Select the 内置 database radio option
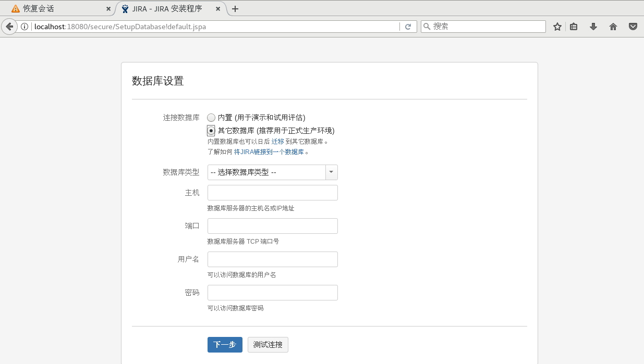Viewport: 644px width, 364px height. (211, 118)
